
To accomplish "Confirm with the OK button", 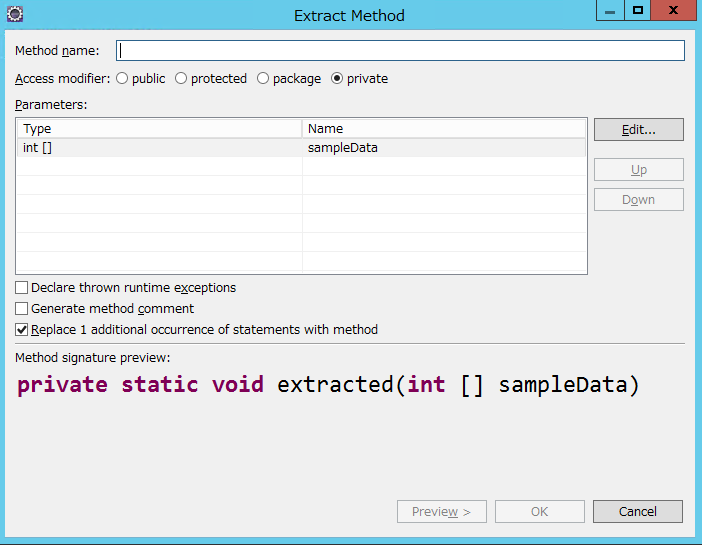I will pos(540,511).
